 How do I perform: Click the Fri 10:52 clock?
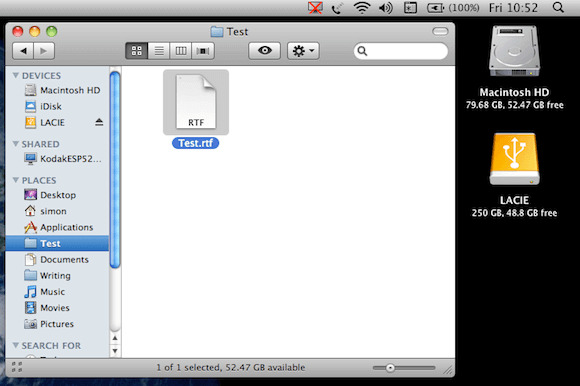[513, 8]
